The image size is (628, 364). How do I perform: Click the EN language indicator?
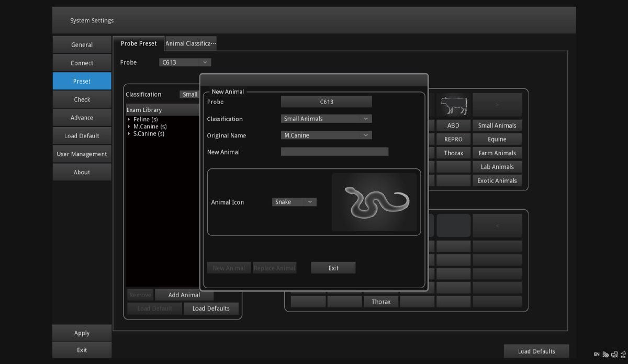[x=597, y=354]
